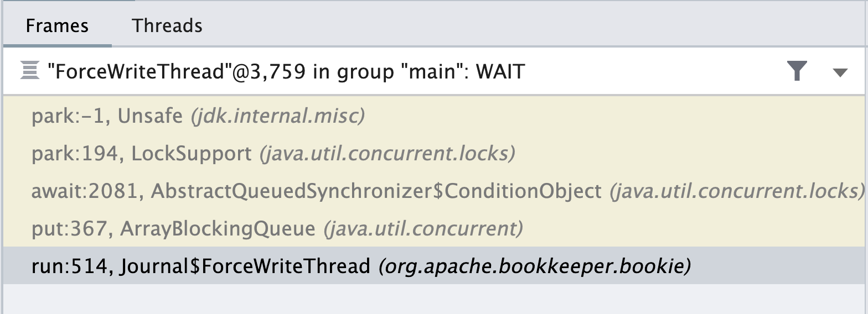Screen dimensions: 868x314
Task: Click the filter funnel icon in Frames panel
Action: coord(797,71)
